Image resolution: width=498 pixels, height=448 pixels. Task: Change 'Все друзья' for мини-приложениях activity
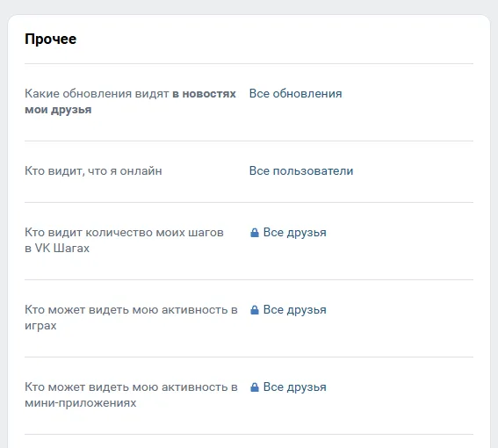(295, 387)
